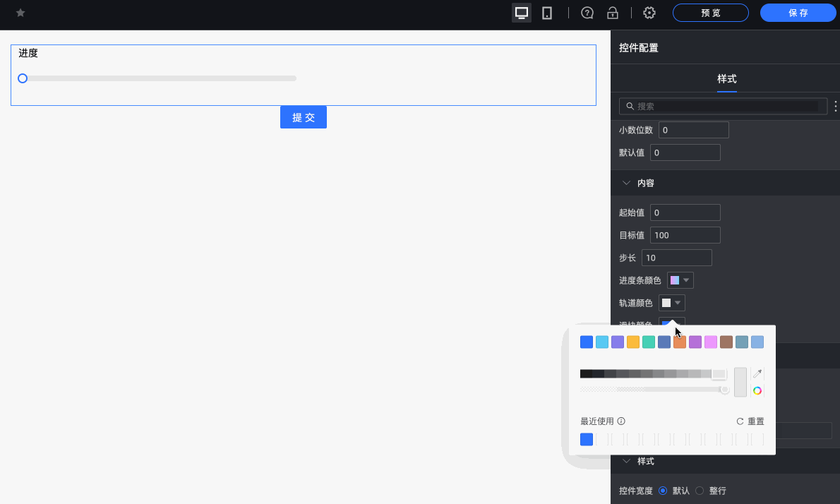The image size is (840, 504).
Task: Select the 整行 width radio button
Action: click(700, 491)
